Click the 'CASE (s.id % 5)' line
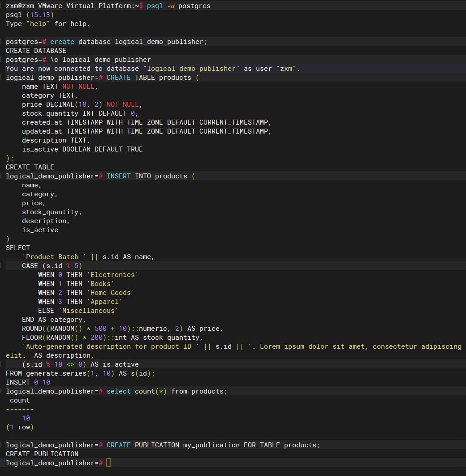Viewport: 466px width, 476px height. 52,266
